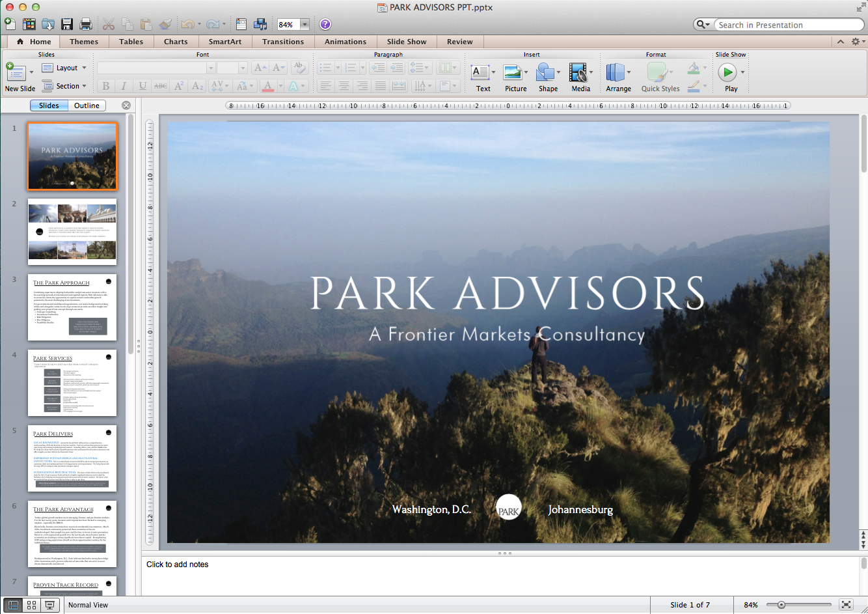The height and width of the screenshot is (614, 868).
Task: Select The Park Advantage slide thumbnail
Action: click(x=72, y=534)
